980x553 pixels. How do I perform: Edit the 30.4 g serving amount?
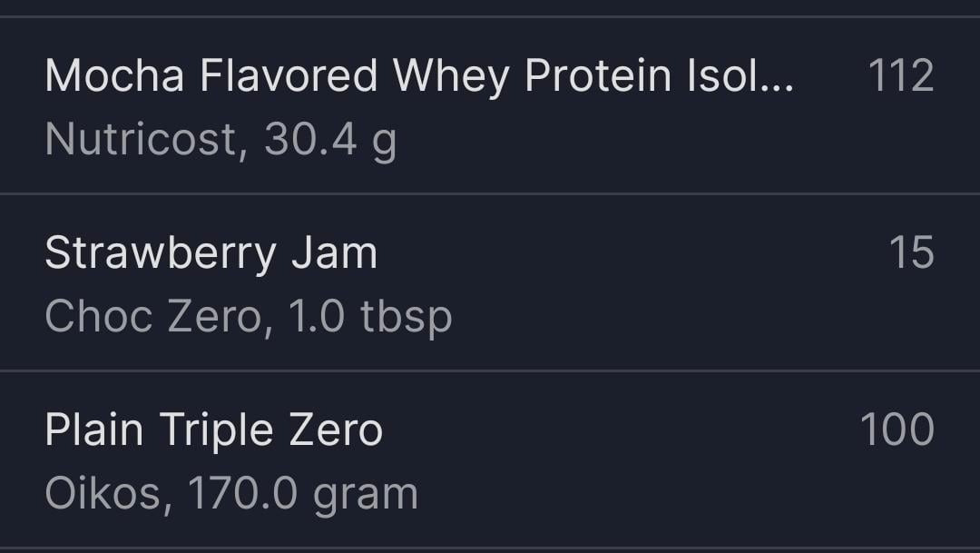click(330, 140)
